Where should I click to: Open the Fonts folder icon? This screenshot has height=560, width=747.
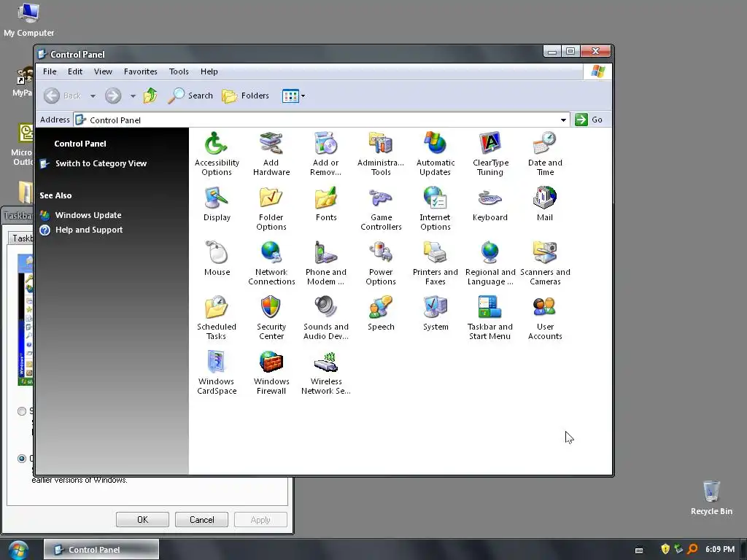coord(326,204)
